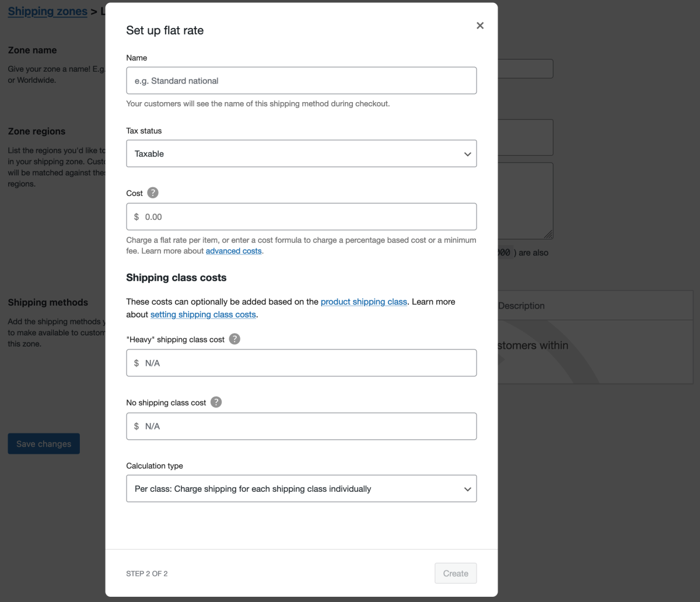
Task: Click the No shipping class cost field
Action: tap(301, 426)
